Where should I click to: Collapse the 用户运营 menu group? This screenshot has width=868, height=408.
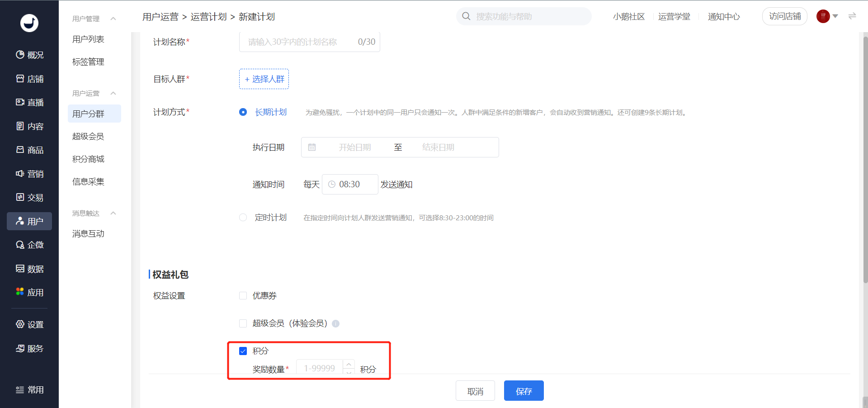[113, 93]
